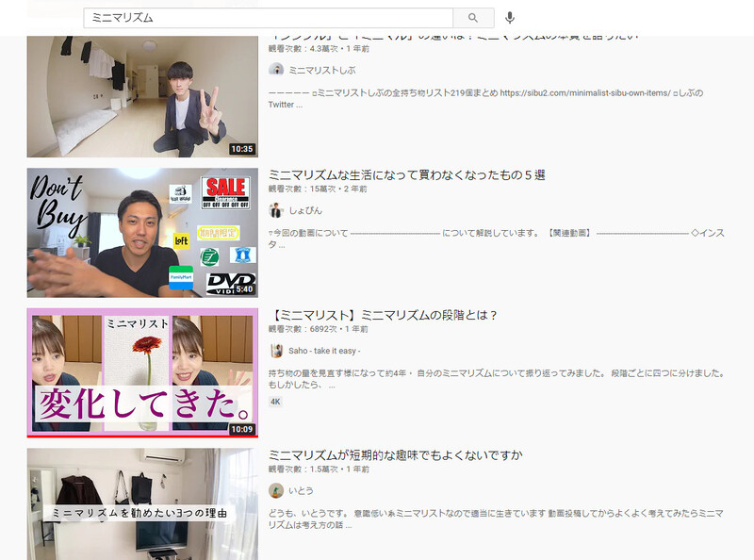754x560 pixels.
Task: Go to Saho - take it easy channel link
Action: tap(324, 351)
